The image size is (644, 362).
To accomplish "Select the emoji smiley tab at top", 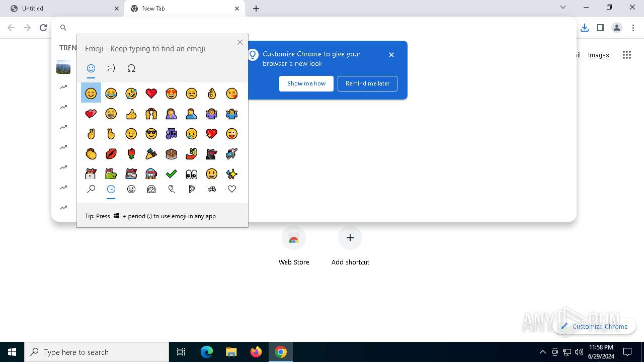I will coord(91,68).
